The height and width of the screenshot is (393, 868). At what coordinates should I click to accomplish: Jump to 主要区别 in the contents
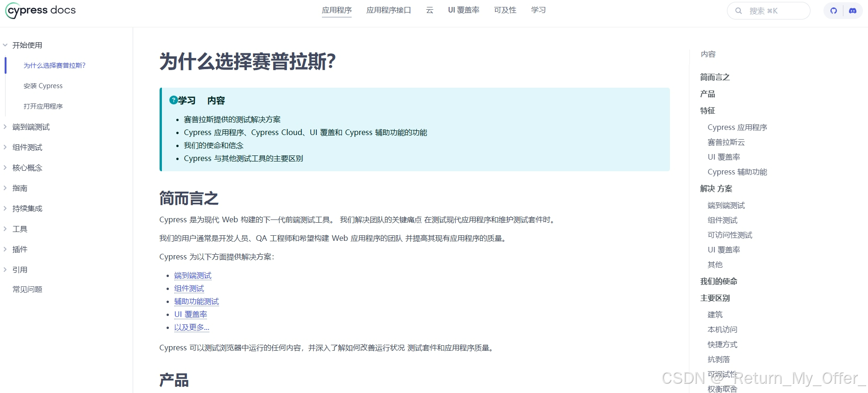(715, 298)
